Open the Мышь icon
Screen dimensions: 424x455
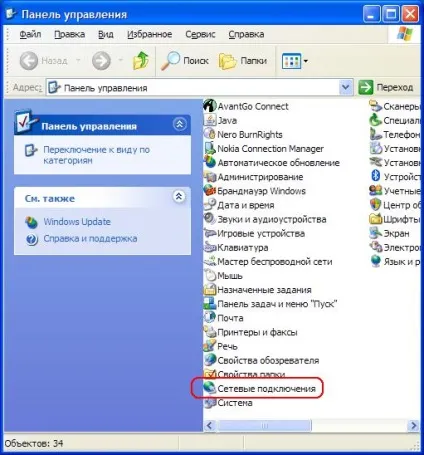click(210, 275)
